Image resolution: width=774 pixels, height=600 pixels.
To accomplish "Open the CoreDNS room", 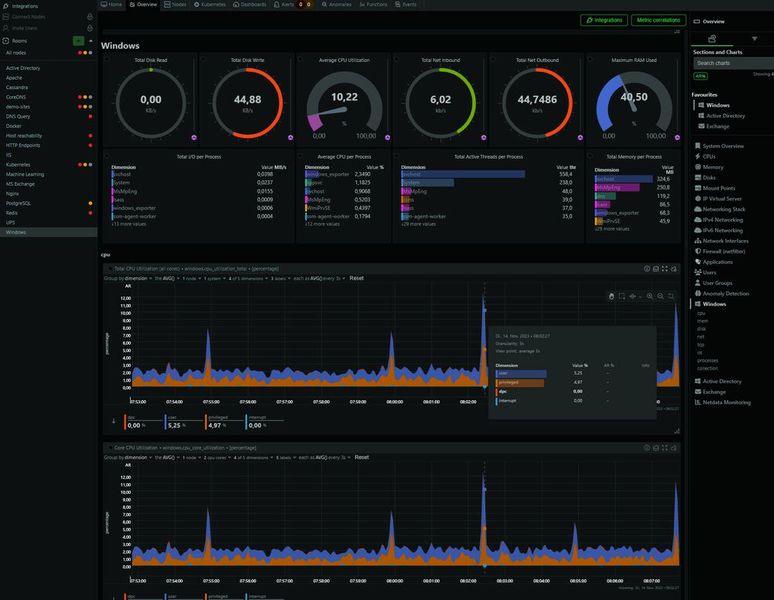I will (16, 97).
